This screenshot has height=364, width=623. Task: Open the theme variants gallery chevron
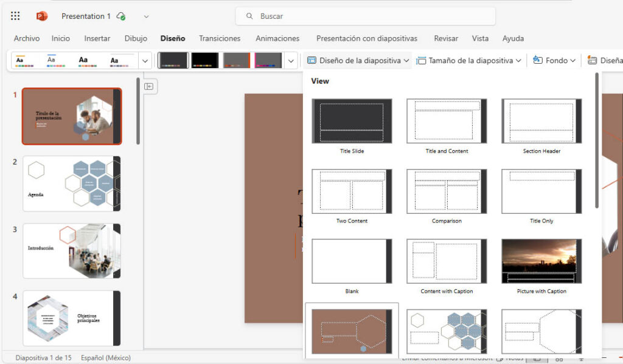(291, 60)
